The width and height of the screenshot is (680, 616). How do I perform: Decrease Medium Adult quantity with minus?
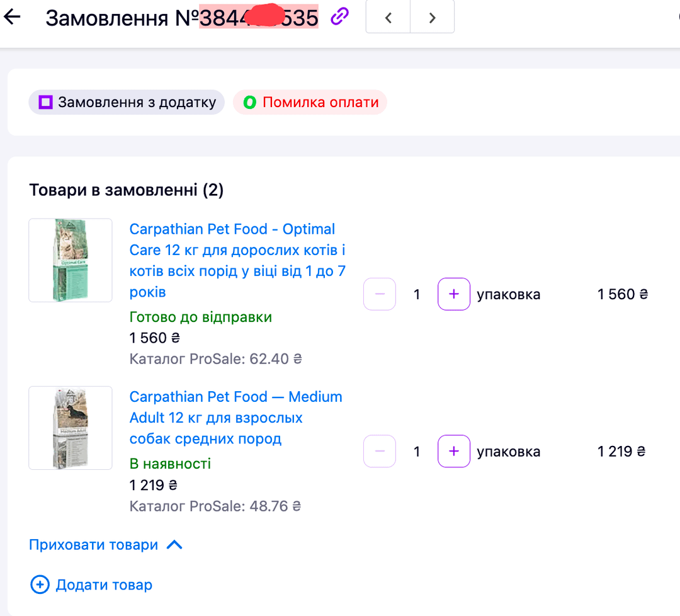coord(380,451)
